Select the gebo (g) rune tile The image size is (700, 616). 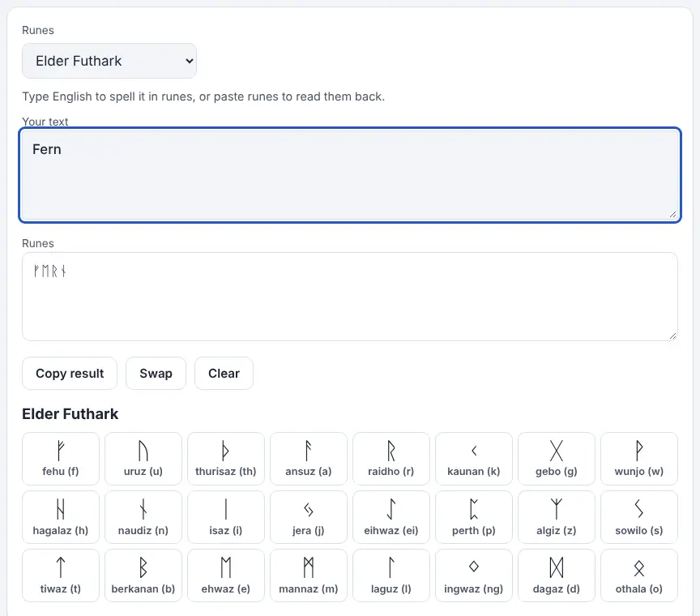pyautogui.click(x=557, y=458)
